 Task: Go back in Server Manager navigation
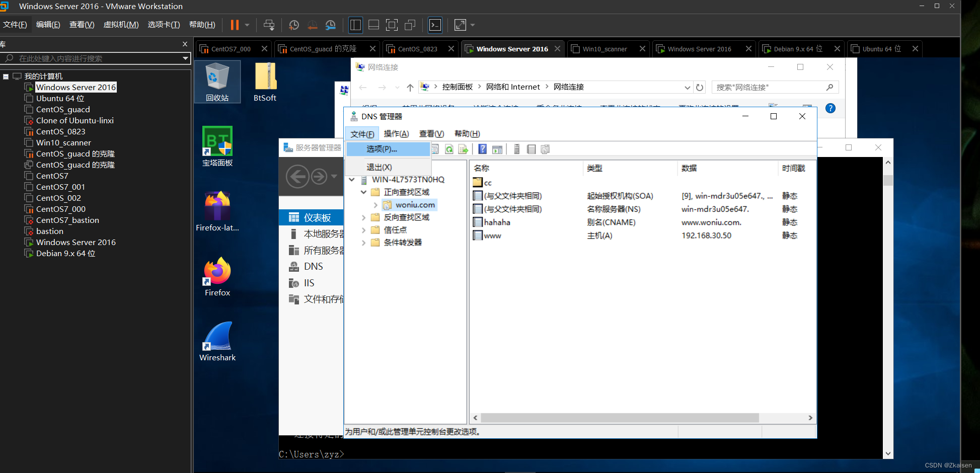(x=297, y=177)
